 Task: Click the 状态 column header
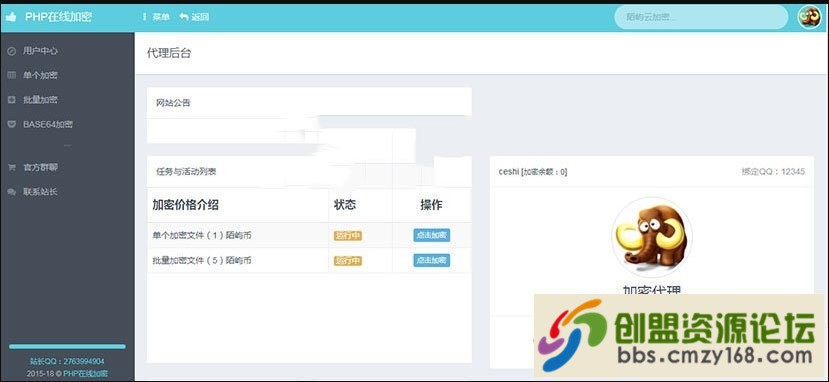pos(345,206)
